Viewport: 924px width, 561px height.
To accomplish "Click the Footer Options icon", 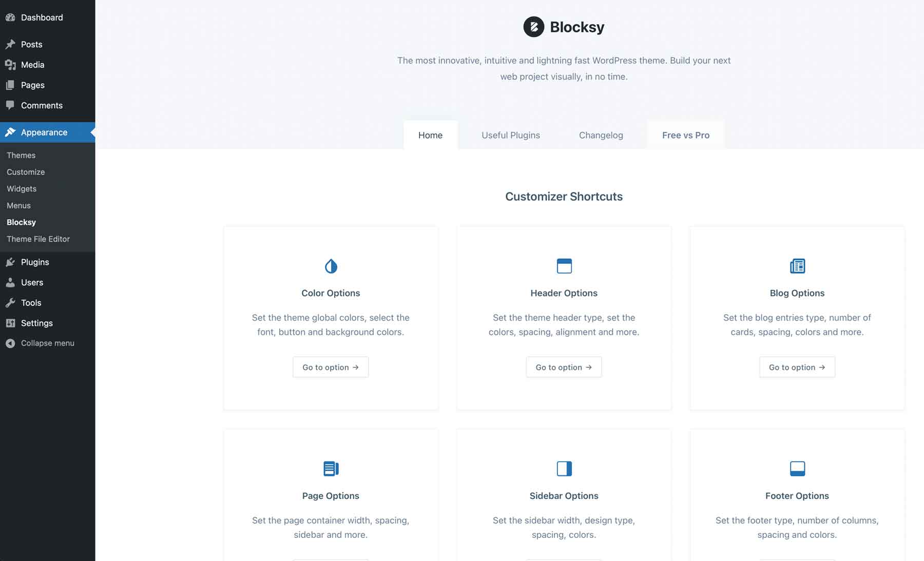I will point(797,469).
